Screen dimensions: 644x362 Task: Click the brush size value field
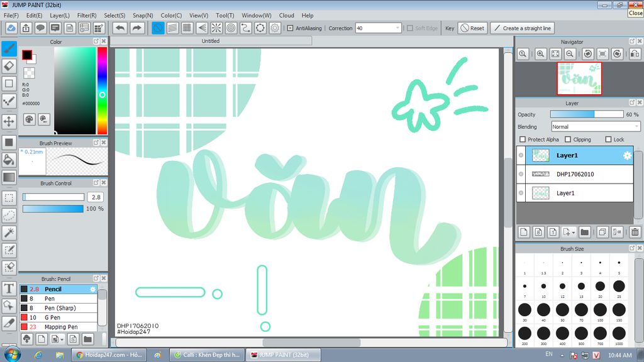point(96,197)
